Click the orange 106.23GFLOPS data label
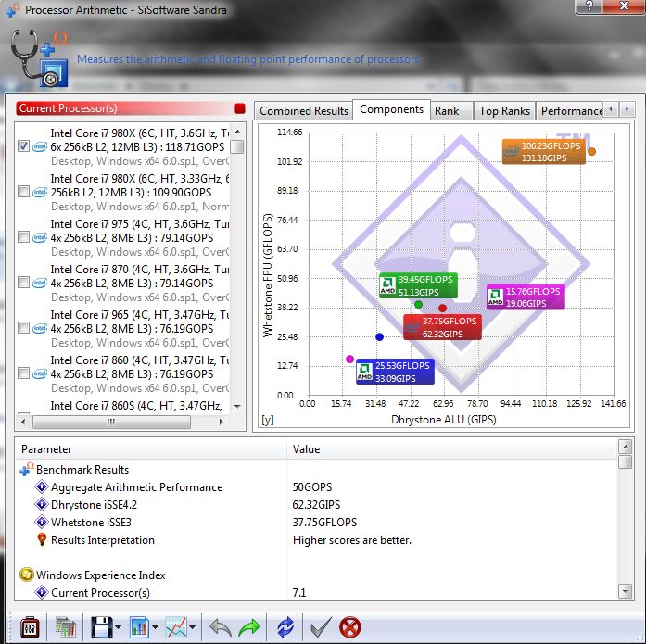The image size is (646, 644). point(543,152)
